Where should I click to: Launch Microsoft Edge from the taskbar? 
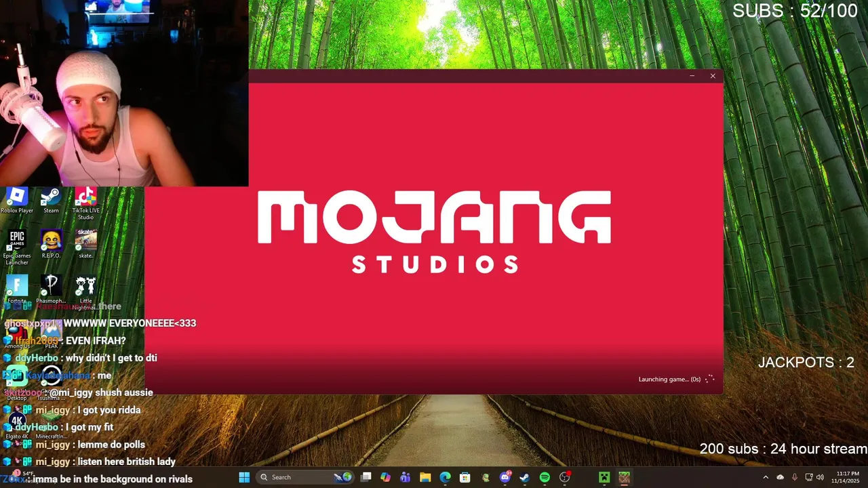pyautogui.click(x=445, y=477)
